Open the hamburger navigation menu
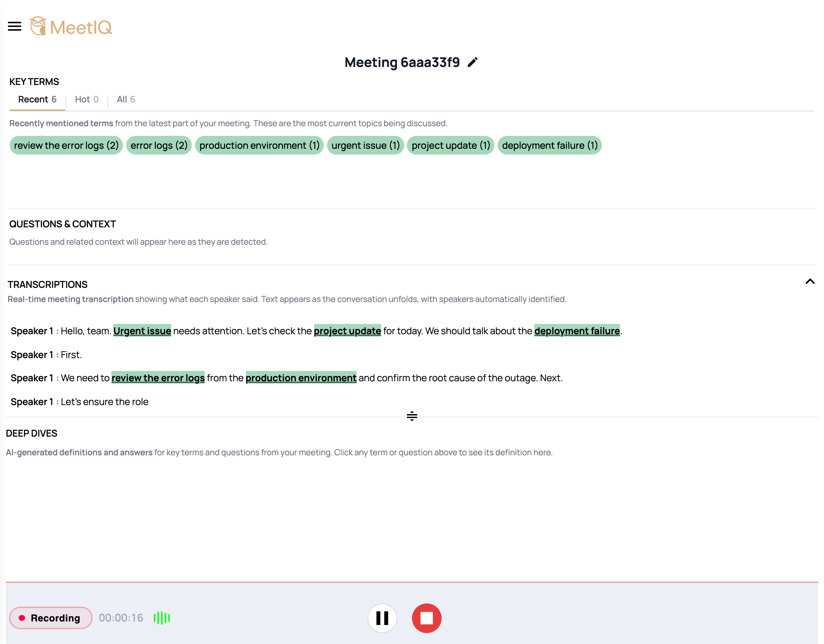 tap(14, 26)
